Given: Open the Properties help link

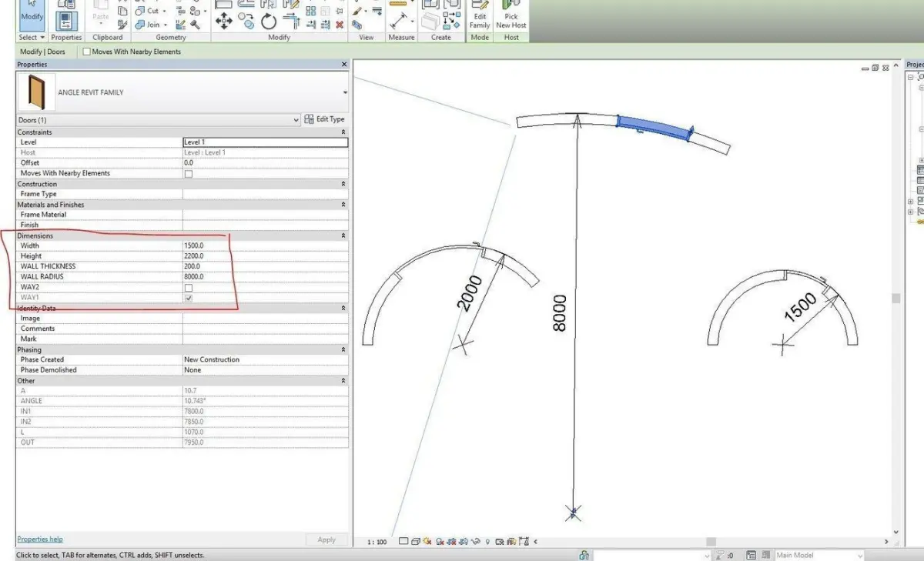Looking at the screenshot, I should pyautogui.click(x=40, y=539).
